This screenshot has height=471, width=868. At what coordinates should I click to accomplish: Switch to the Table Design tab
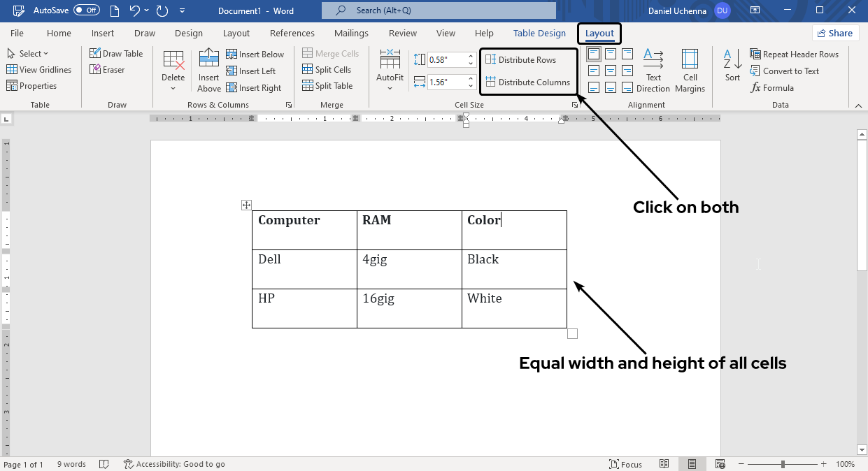click(539, 34)
